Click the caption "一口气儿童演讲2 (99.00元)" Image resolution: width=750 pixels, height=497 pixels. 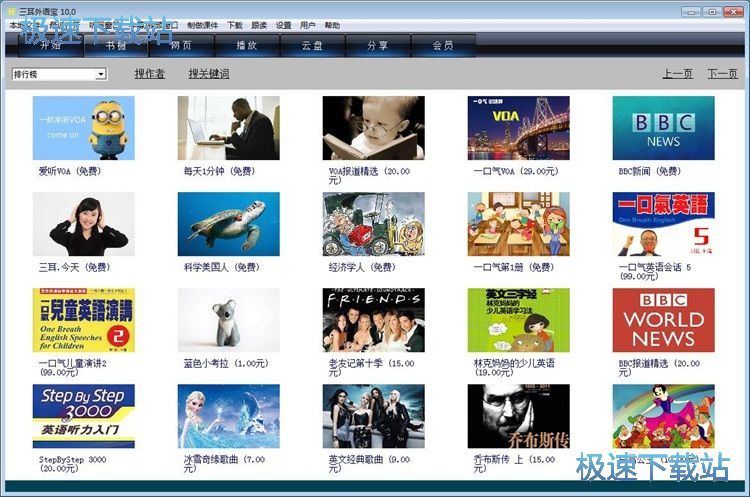(73, 368)
